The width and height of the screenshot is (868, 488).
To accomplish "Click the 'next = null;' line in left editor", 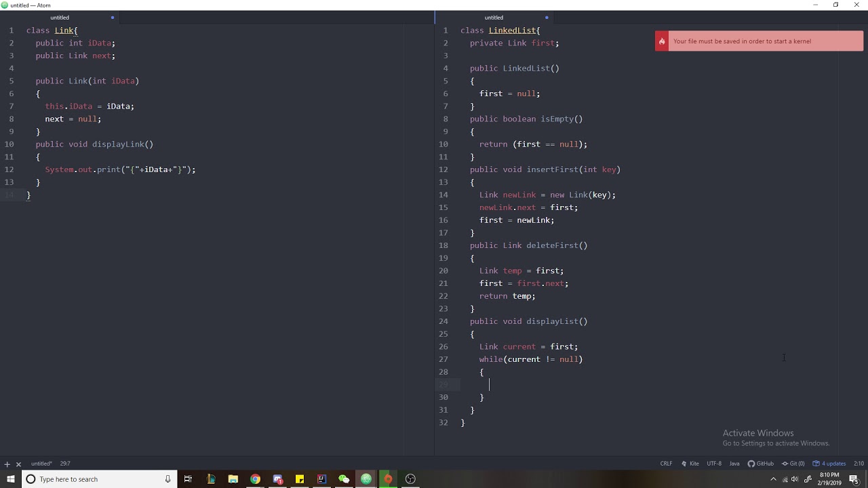I will pos(73,119).
